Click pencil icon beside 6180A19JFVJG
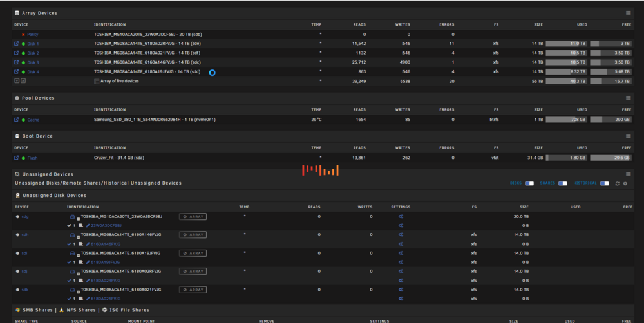 88,263
